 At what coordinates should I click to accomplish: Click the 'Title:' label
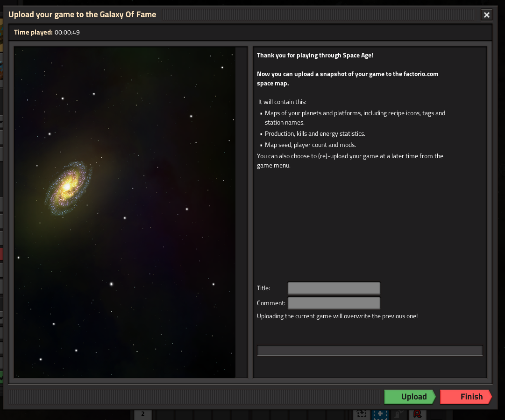[x=263, y=288]
